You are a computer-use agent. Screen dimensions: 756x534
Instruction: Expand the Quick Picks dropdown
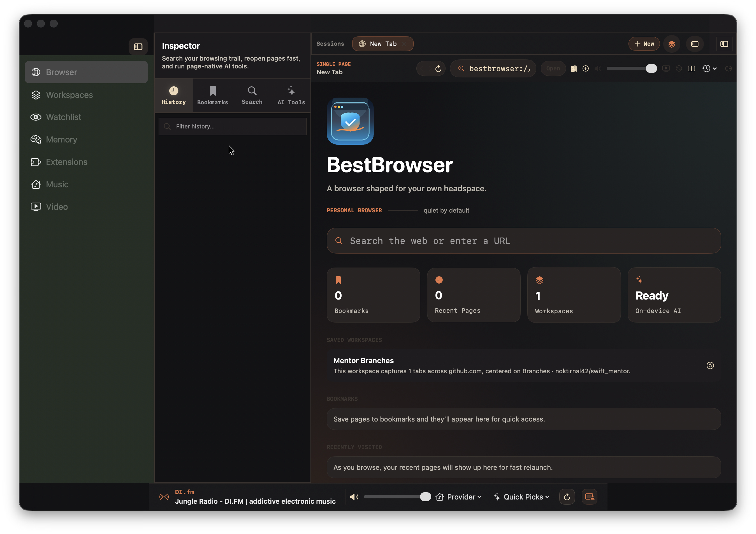(521, 497)
